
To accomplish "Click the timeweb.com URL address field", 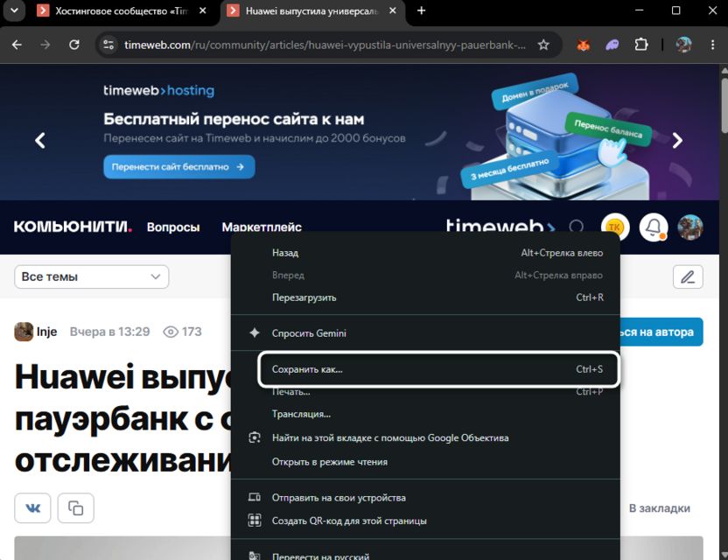I will tap(325, 45).
